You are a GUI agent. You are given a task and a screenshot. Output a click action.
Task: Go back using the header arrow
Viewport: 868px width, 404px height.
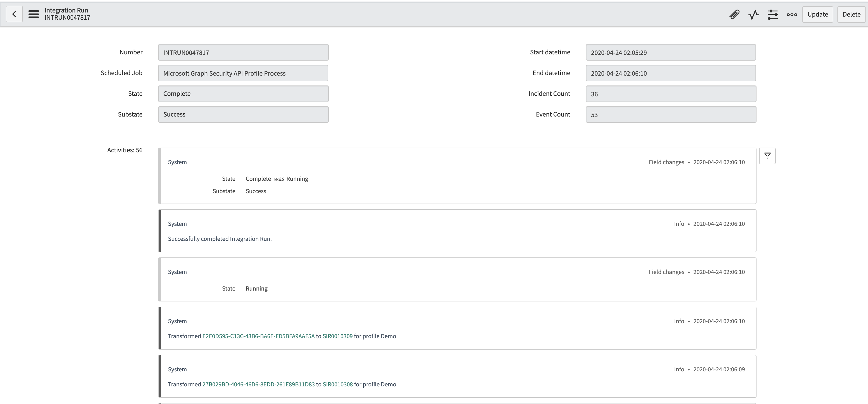[x=14, y=14]
